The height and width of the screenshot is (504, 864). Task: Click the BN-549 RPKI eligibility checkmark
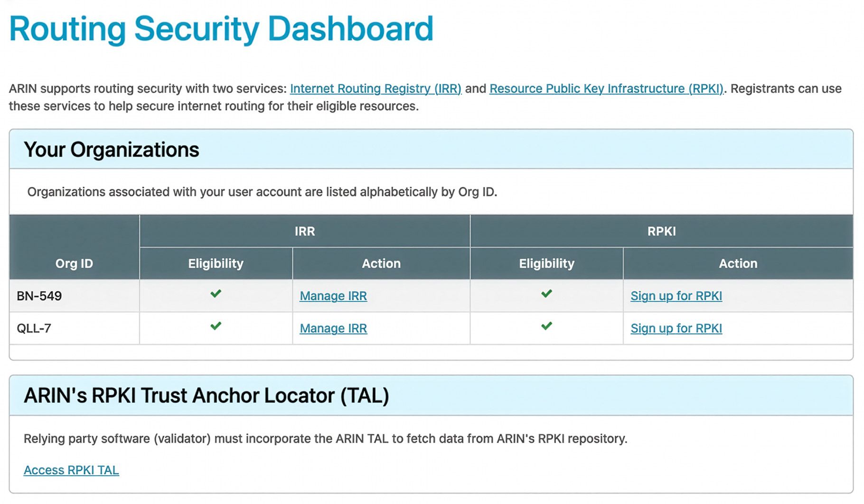[546, 295]
